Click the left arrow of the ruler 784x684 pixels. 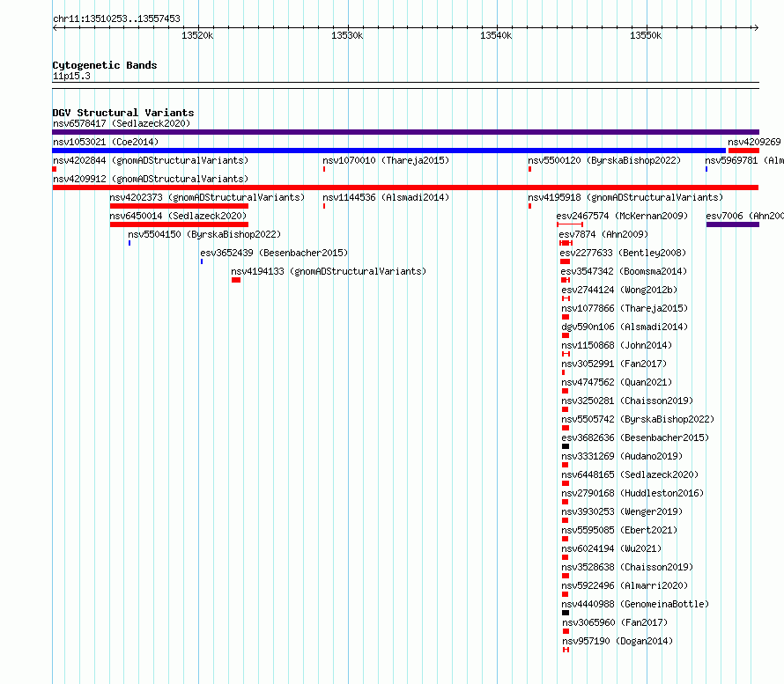point(55,28)
